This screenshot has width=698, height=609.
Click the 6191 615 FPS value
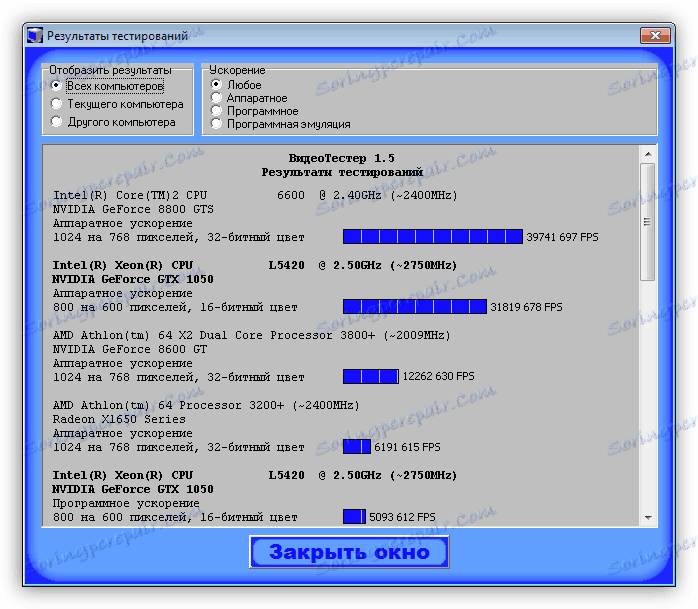pyautogui.click(x=407, y=447)
